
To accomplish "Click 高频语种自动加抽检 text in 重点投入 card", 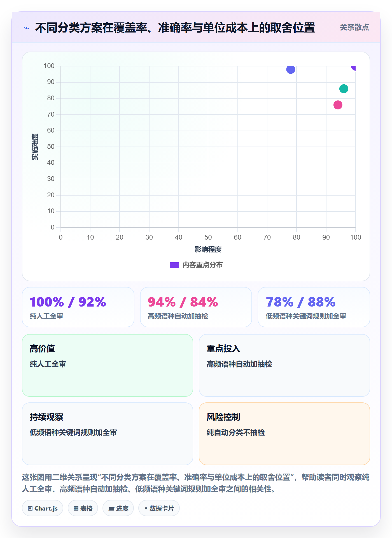I will coord(239,364).
